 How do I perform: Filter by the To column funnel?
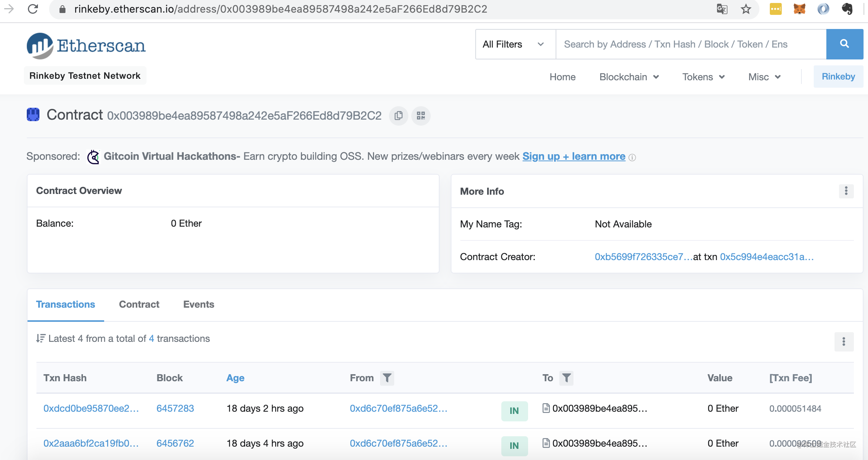coord(566,378)
